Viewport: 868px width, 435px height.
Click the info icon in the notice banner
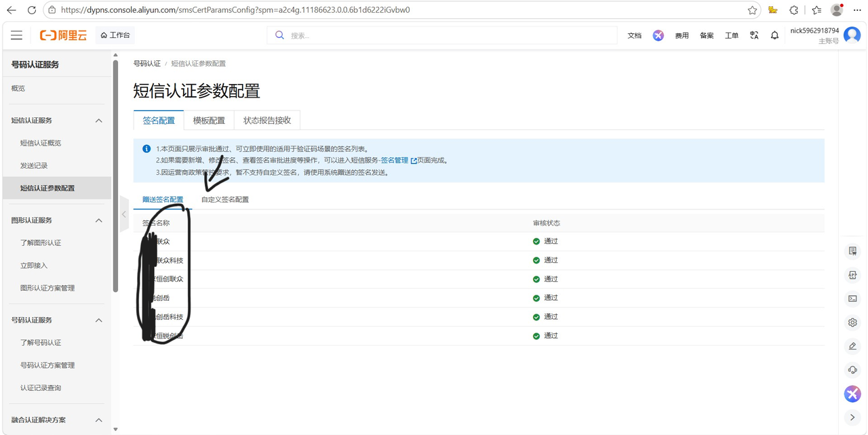(146, 148)
